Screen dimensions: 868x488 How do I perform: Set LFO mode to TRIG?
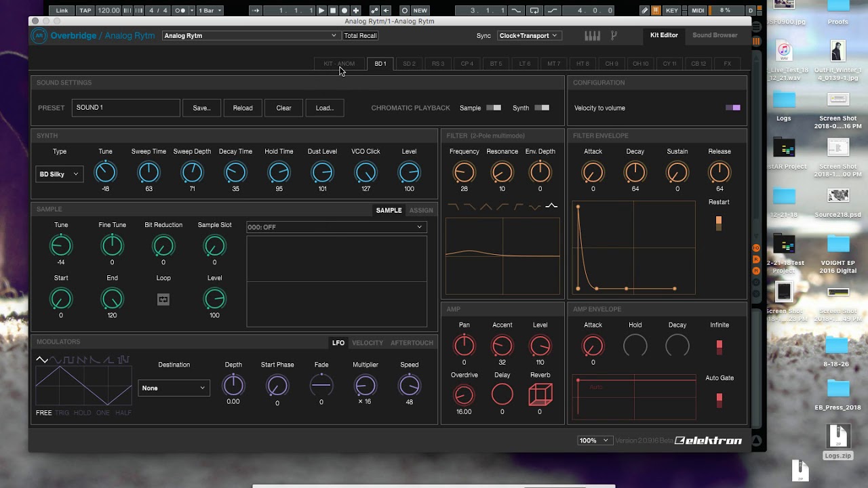click(x=62, y=413)
